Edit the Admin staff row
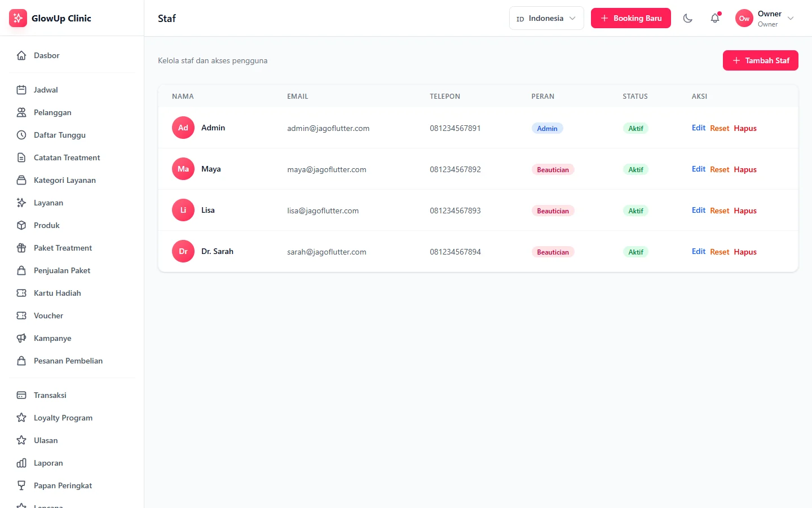Screen dimensions: 812x508 click(699, 128)
